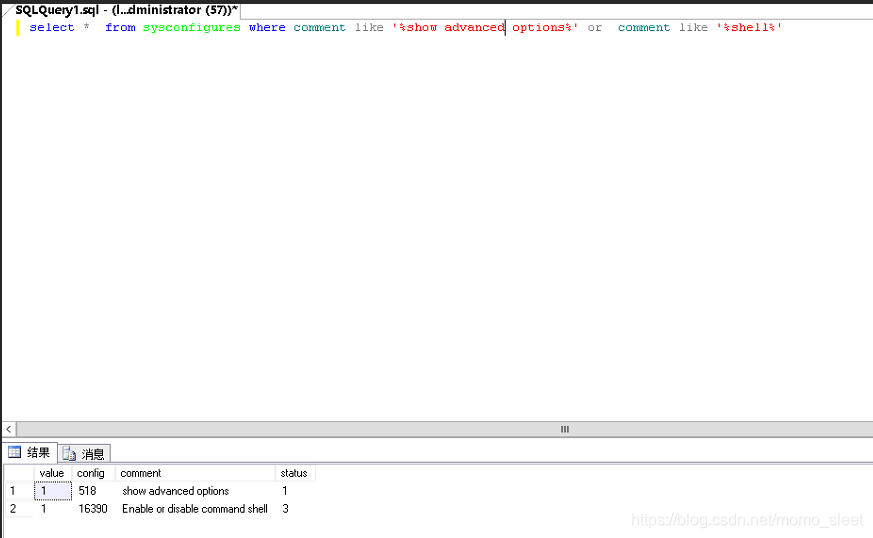Select the value column header

pos(52,473)
